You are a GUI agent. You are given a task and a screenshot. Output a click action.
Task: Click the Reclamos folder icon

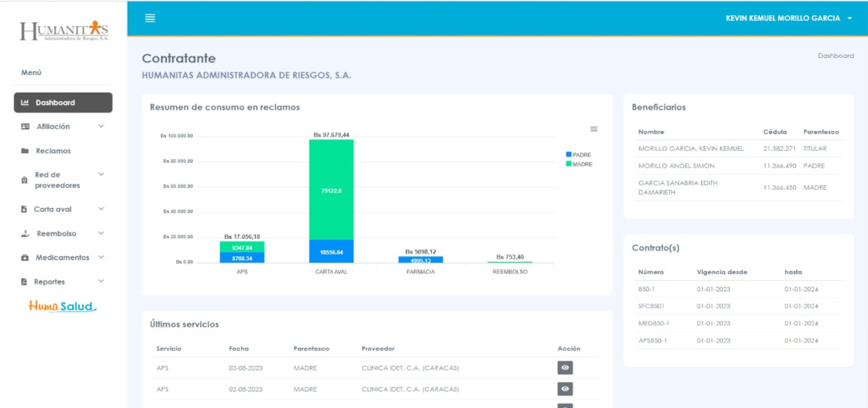25,151
